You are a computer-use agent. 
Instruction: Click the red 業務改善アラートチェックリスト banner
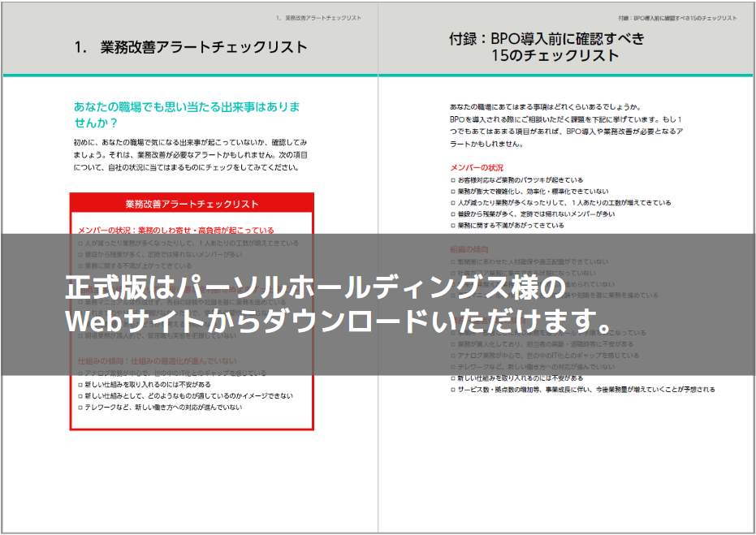[x=192, y=204]
